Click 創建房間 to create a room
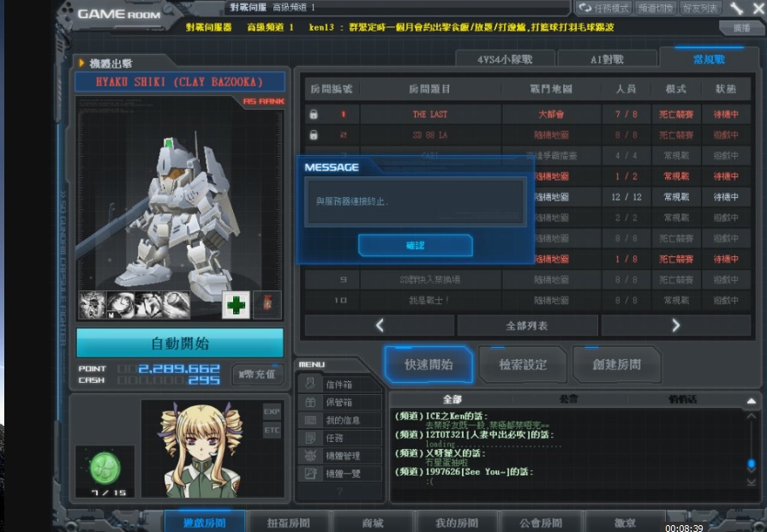This screenshot has height=532, width=767. pos(617,364)
